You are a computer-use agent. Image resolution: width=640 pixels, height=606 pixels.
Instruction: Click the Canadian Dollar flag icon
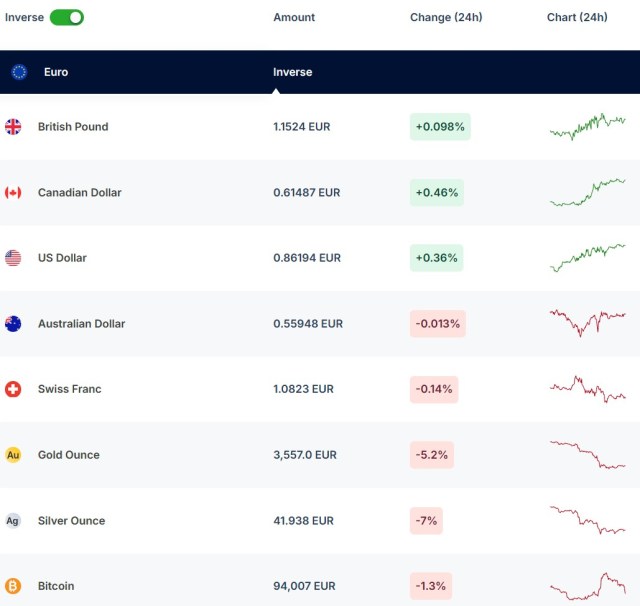(13, 192)
